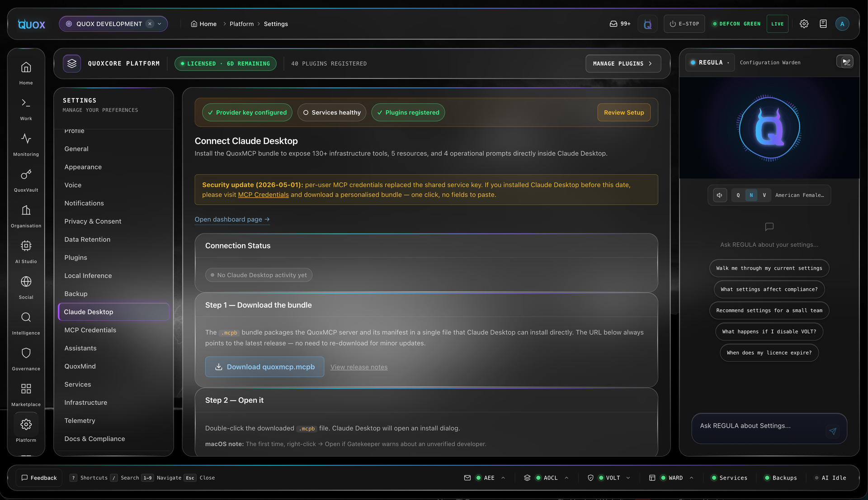Click the REGULA Q avatar
Screen dimensions: 868x500
point(769,128)
